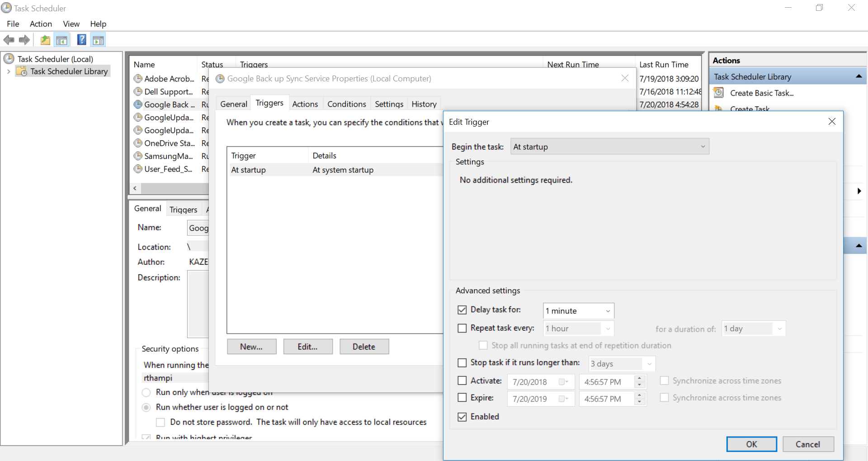
Task: Close the Edit Trigger dialog
Action: tap(832, 122)
